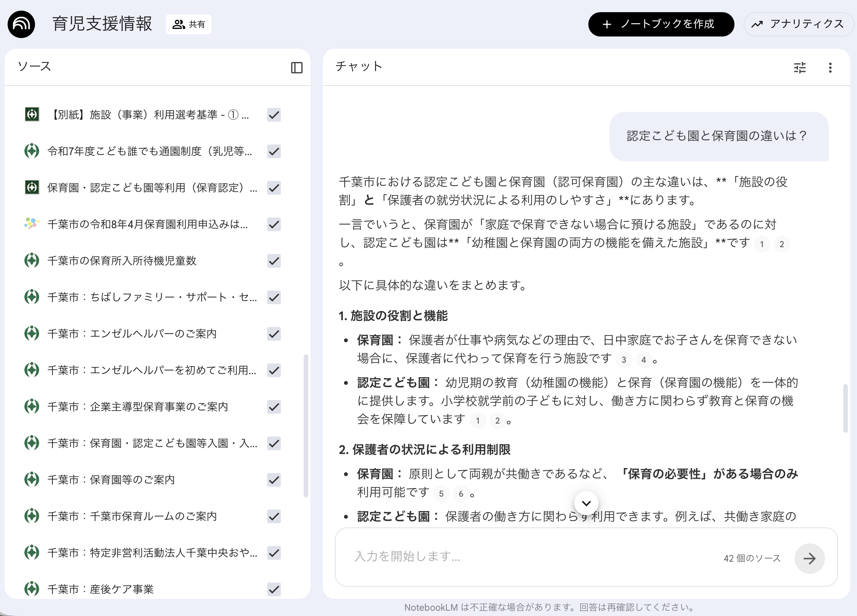Toggle the checkbox for 千葉市保育ルームのご案内

pyautogui.click(x=274, y=516)
